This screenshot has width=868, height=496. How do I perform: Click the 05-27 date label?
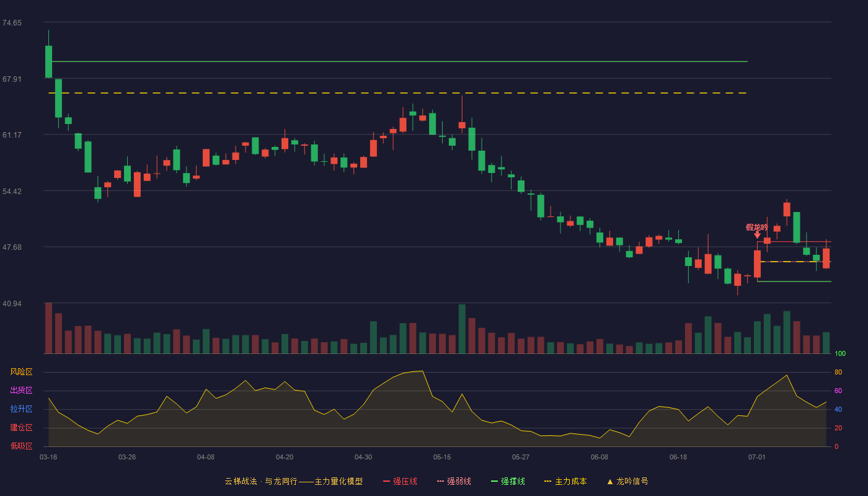pyautogui.click(x=521, y=457)
